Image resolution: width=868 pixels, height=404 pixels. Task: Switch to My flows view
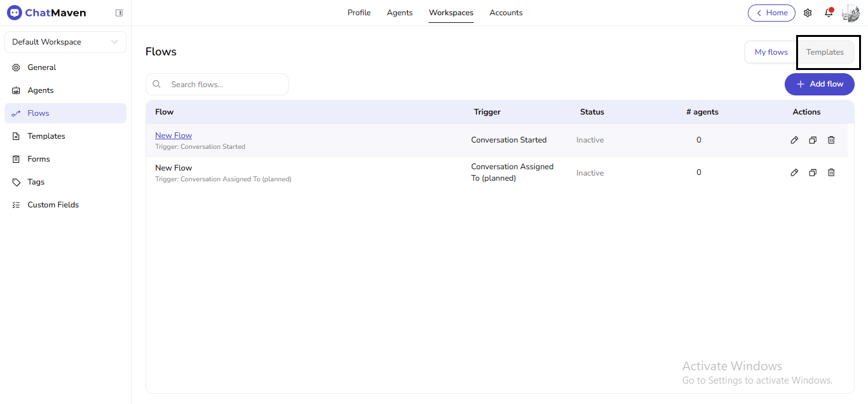(x=771, y=52)
